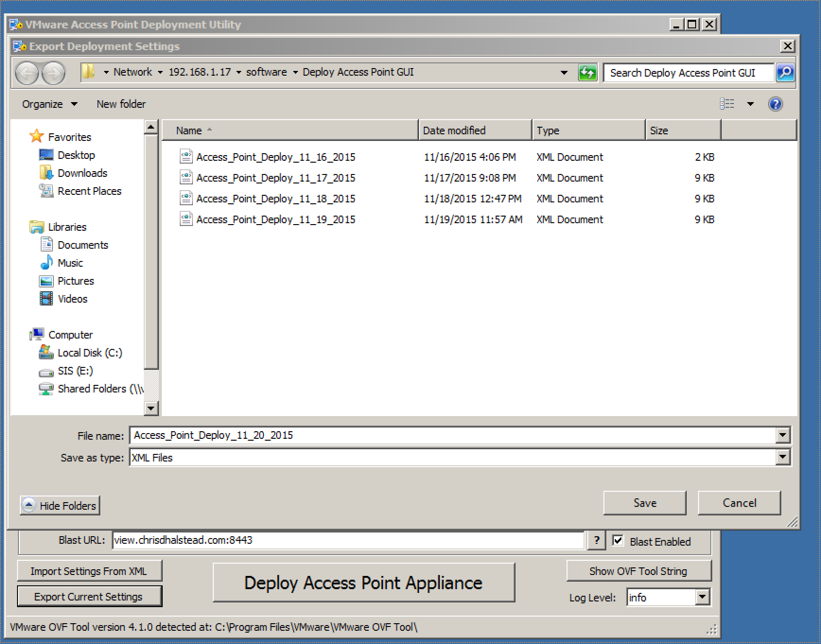
Task: Click the refresh icon beside address bar
Action: (587, 73)
